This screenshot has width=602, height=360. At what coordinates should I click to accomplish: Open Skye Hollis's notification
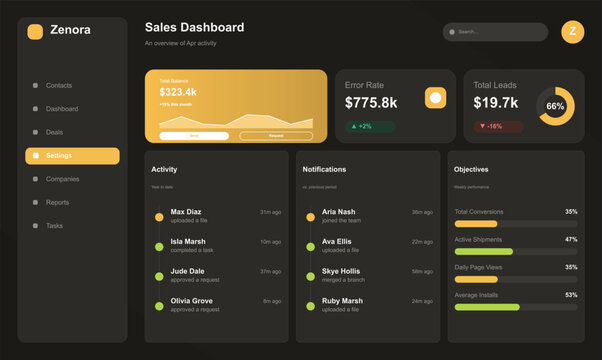(x=368, y=275)
